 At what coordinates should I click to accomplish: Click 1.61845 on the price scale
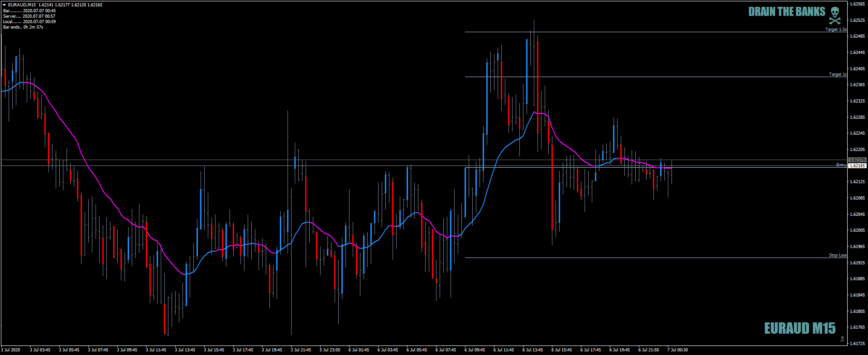858,295
